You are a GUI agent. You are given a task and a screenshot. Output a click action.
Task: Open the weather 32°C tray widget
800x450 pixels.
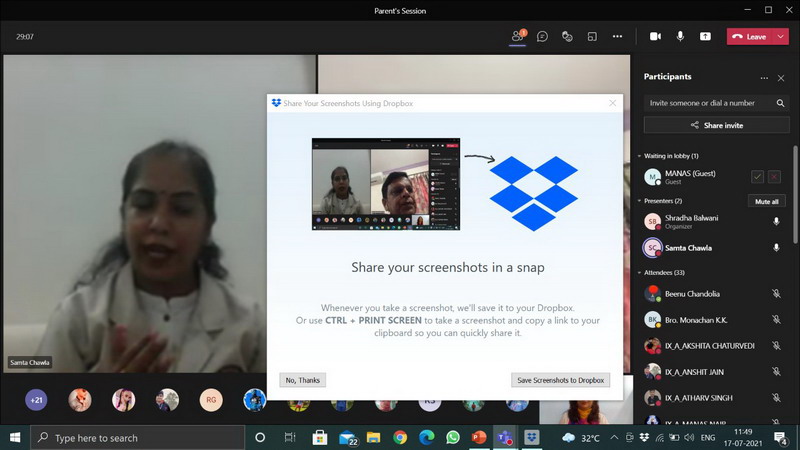coord(581,438)
